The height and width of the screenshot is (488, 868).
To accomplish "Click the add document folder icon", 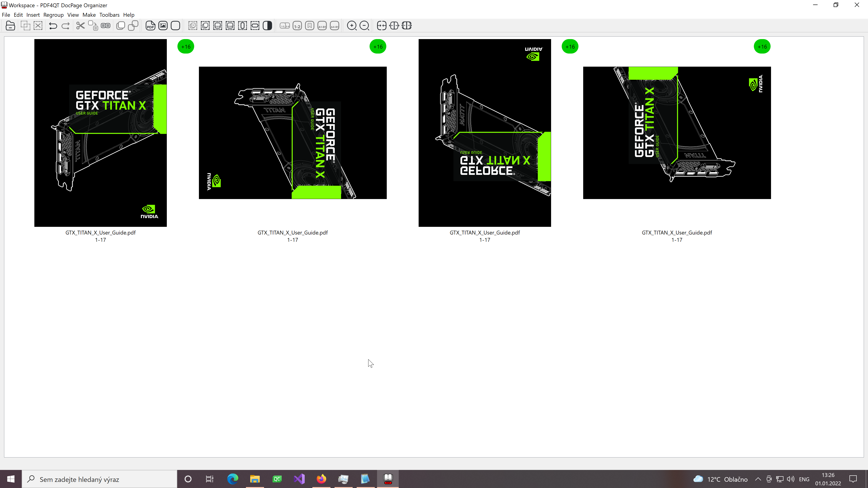I will pyautogui.click(x=10, y=26).
